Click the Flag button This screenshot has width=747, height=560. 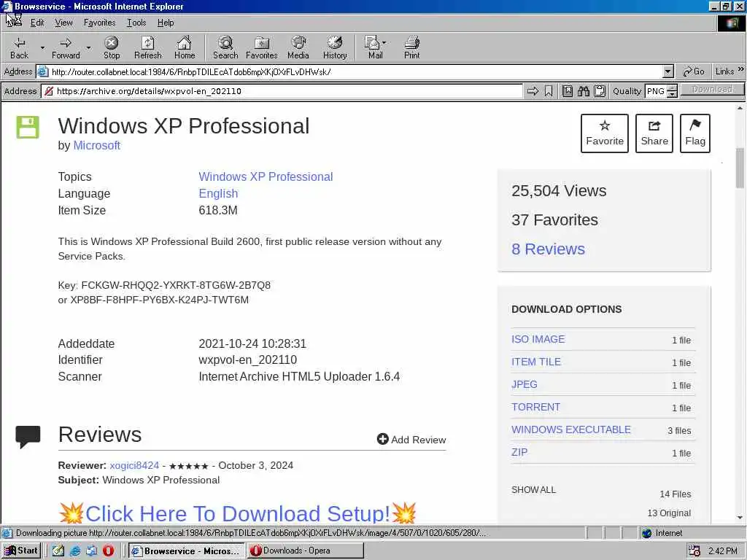click(695, 133)
